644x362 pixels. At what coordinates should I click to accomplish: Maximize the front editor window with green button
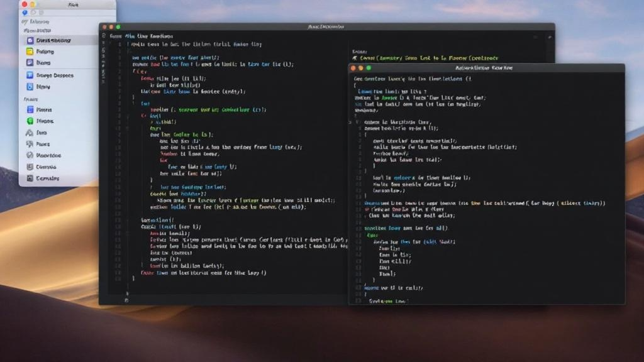click(x=369, y=68)
